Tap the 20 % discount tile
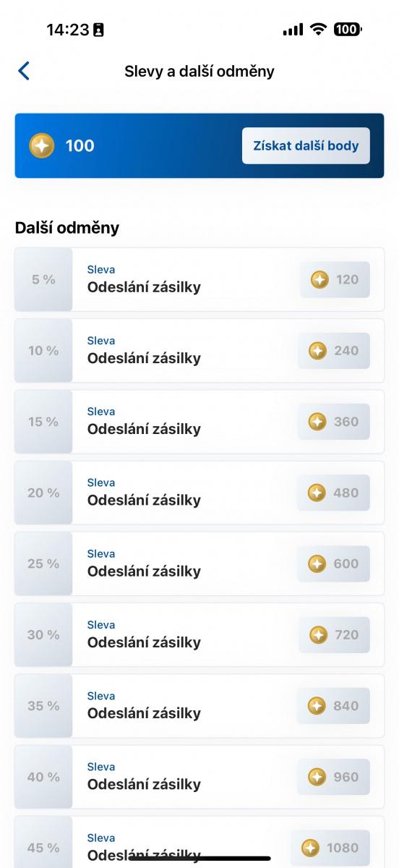The width and height of the screenshot is (399, 868). pos(43,493)
